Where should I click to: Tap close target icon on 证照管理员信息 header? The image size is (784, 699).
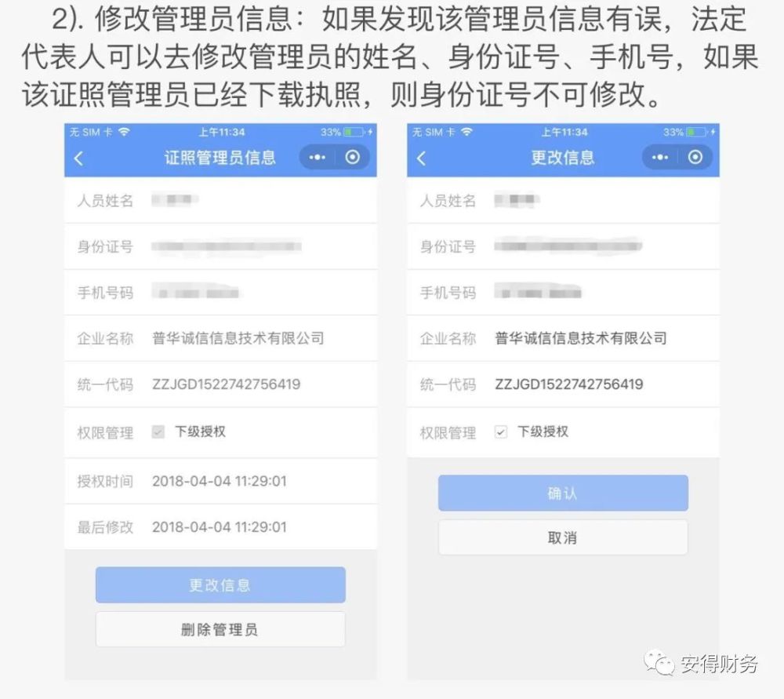pyautogui.click(x=353, y=158)
